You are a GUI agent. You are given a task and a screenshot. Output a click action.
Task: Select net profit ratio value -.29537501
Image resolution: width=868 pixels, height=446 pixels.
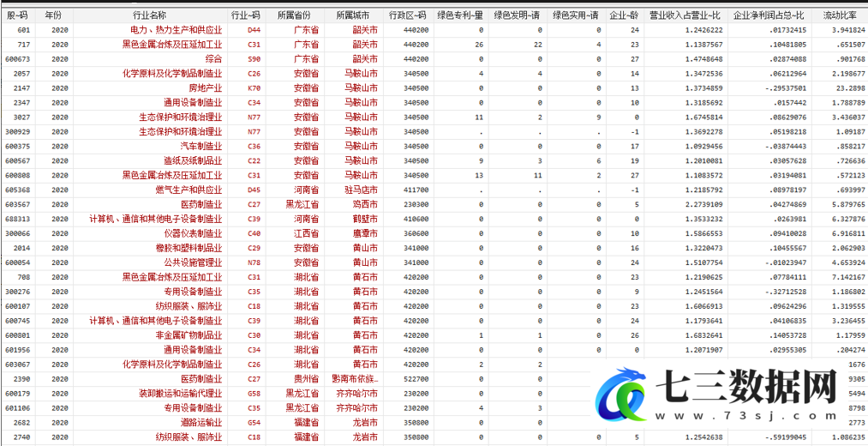point(785,87)
